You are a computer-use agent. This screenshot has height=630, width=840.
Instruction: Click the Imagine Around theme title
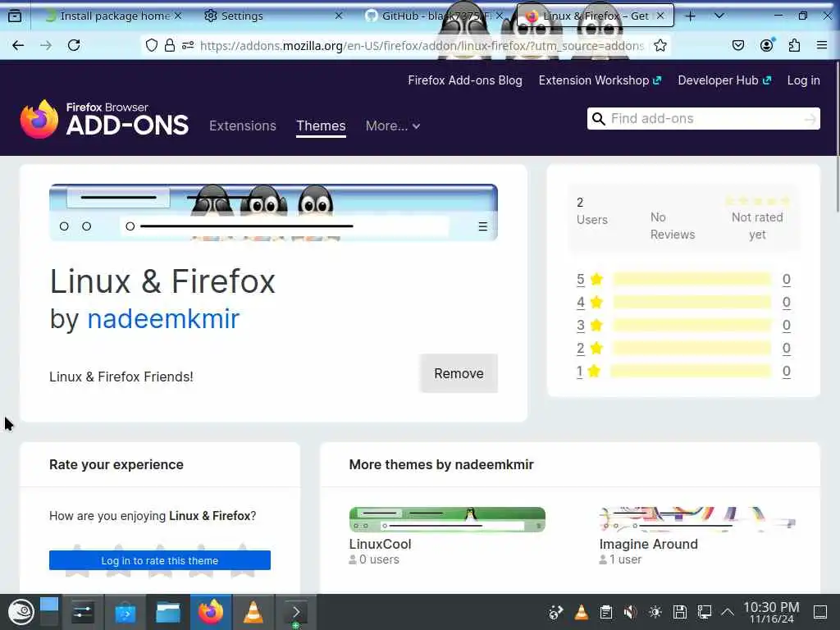(x=649, y=545)
